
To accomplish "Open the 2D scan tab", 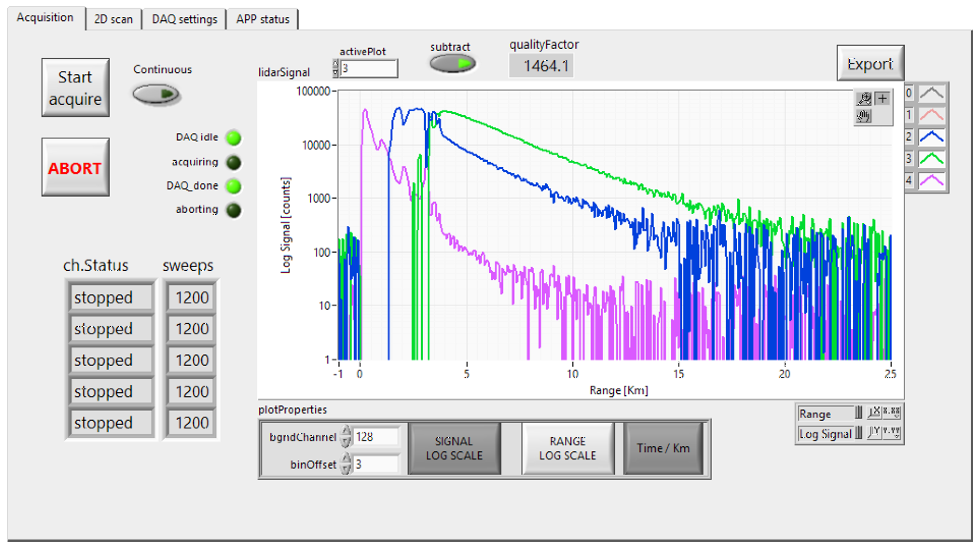I will pos(114,19).
